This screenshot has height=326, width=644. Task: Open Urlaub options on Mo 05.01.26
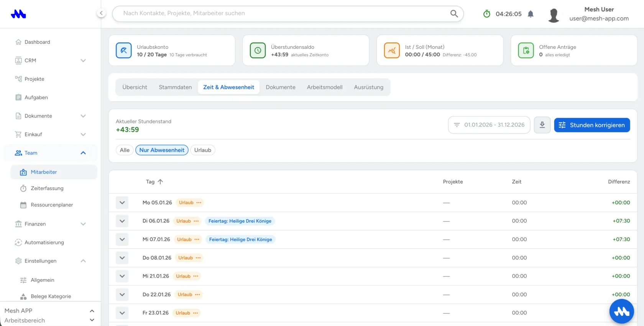click(x=199, y=203)
